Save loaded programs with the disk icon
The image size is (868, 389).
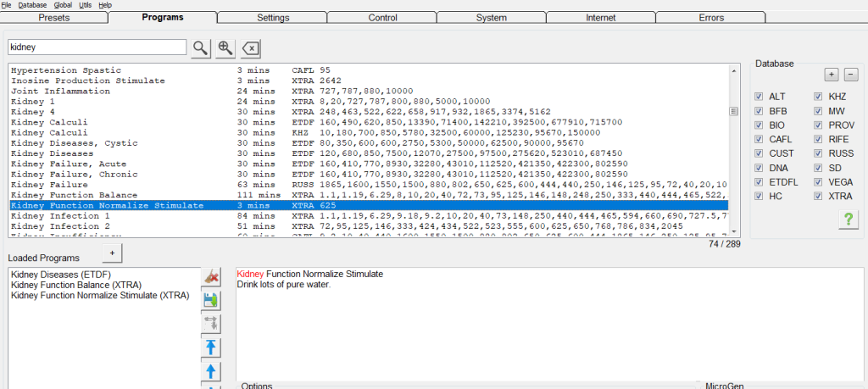point(211,300)
